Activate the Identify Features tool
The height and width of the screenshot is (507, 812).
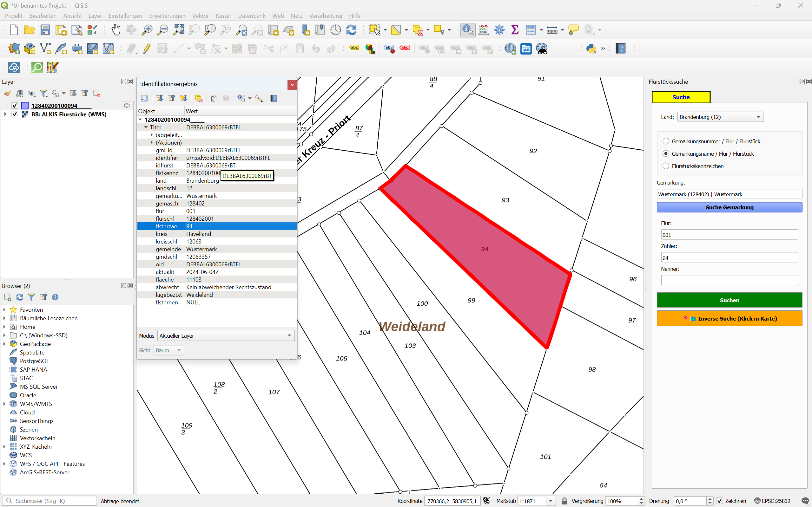pyautogui.click(x=468, y=30)
